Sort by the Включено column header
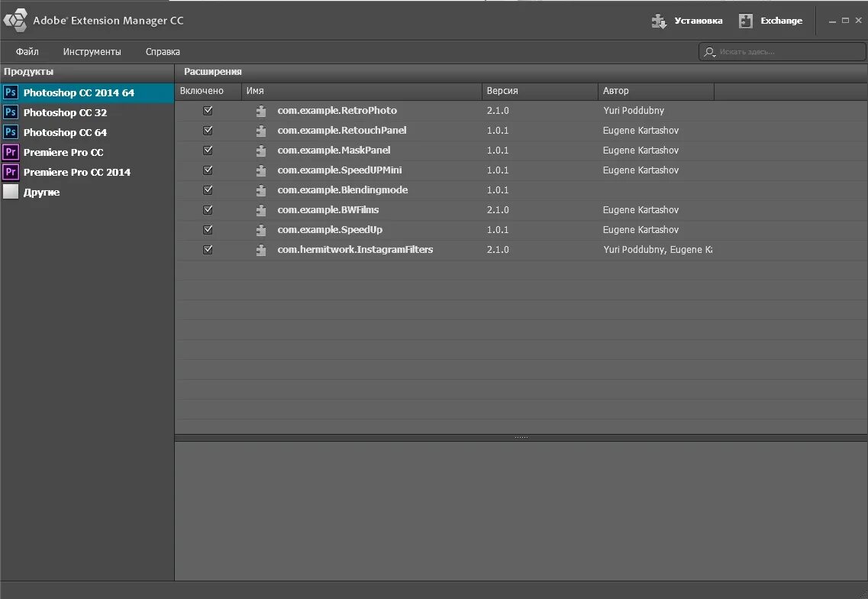Viewport: 868px width, 599px height. pos(208,91)
